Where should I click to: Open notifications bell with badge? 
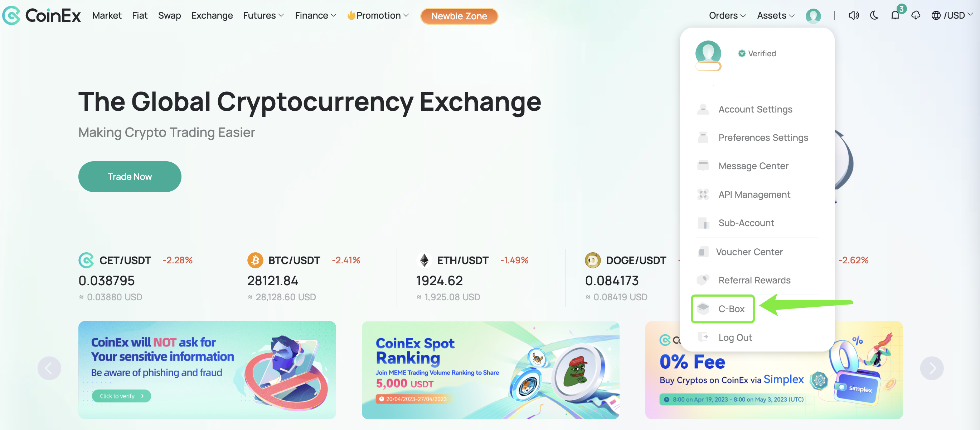[x=896, y=15]
